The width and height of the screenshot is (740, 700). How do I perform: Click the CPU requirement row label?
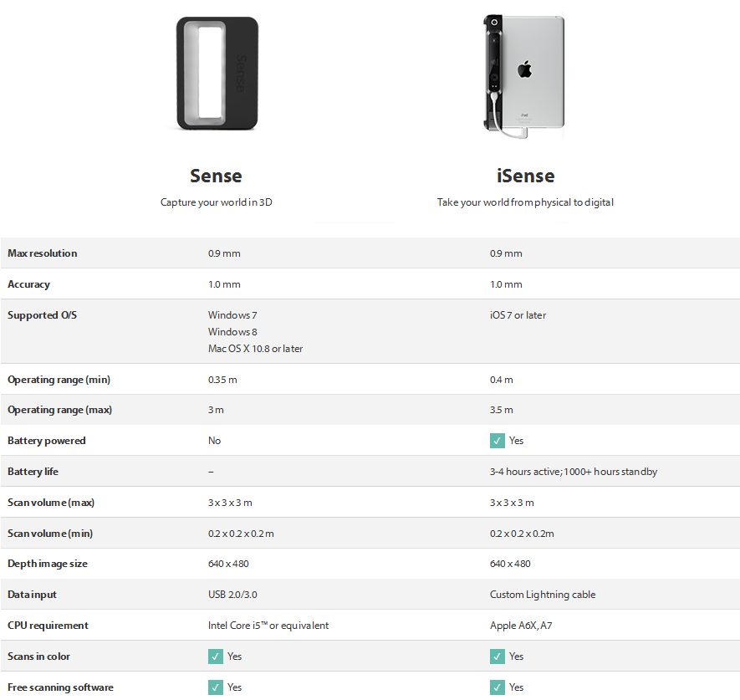(x=48, y=625)
